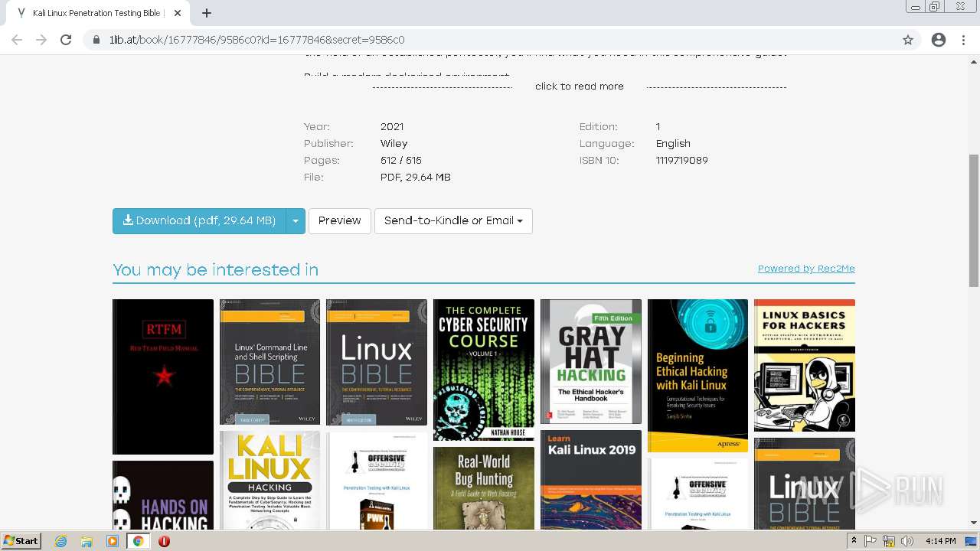The width and height of the screenshot is (980, 551).
Task: Click the ISBN 10 value 1119719089
Action: pyautogui.click(x=681, y=160)
